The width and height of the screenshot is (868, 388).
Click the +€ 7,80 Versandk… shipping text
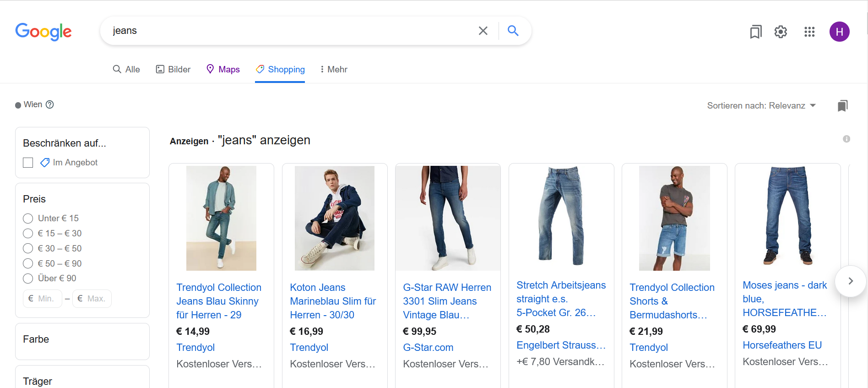(x=560, y=362)
